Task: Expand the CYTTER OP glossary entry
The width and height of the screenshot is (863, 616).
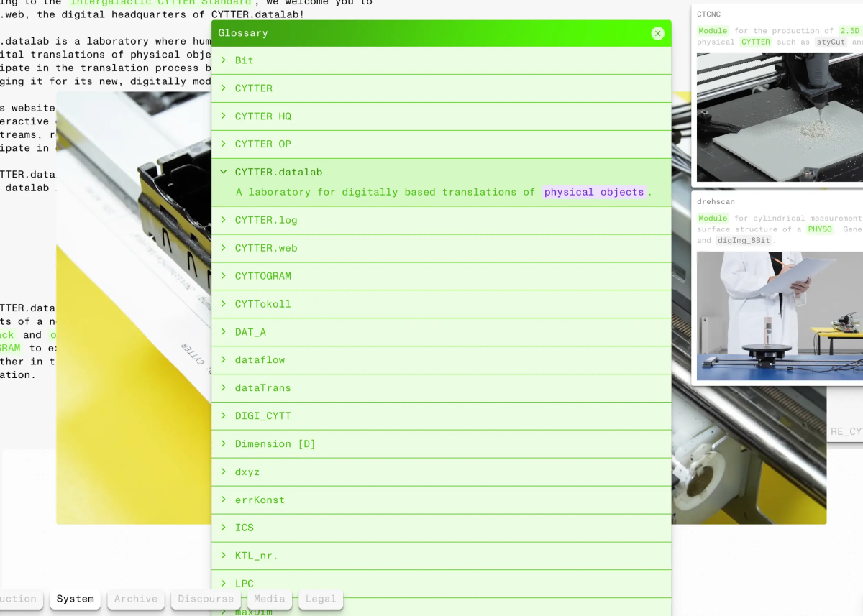Action: [x=442, y=144]
